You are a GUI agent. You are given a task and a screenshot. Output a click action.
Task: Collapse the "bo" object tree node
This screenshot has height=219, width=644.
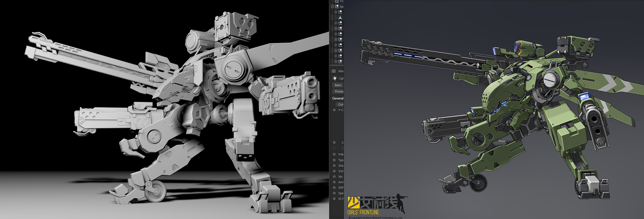pyautogui.click(x=332, y=6)
